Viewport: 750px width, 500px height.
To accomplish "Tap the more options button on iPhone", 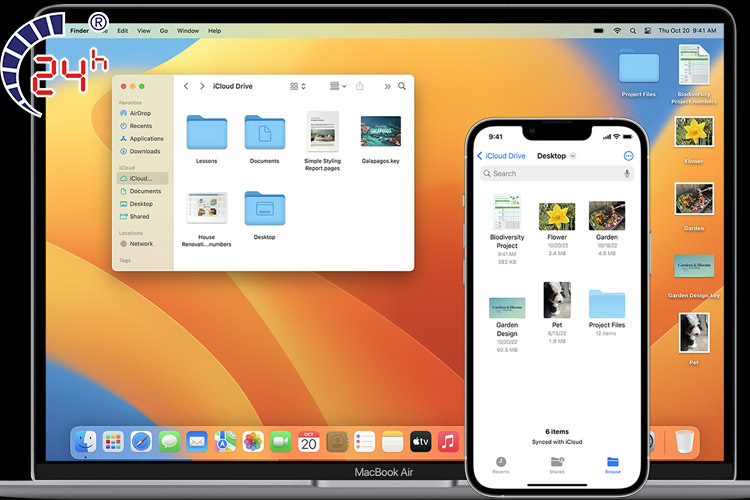I will (x=629, y=156).
